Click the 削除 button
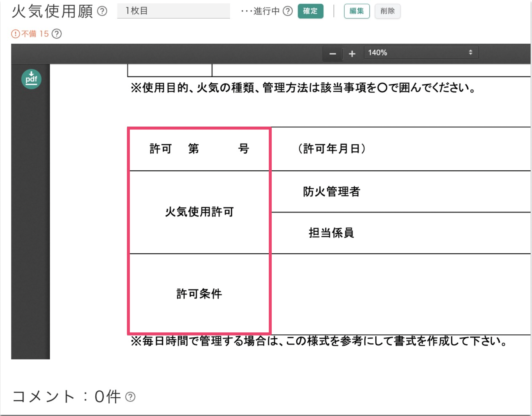532x416 pixels. tap(387, 11)
